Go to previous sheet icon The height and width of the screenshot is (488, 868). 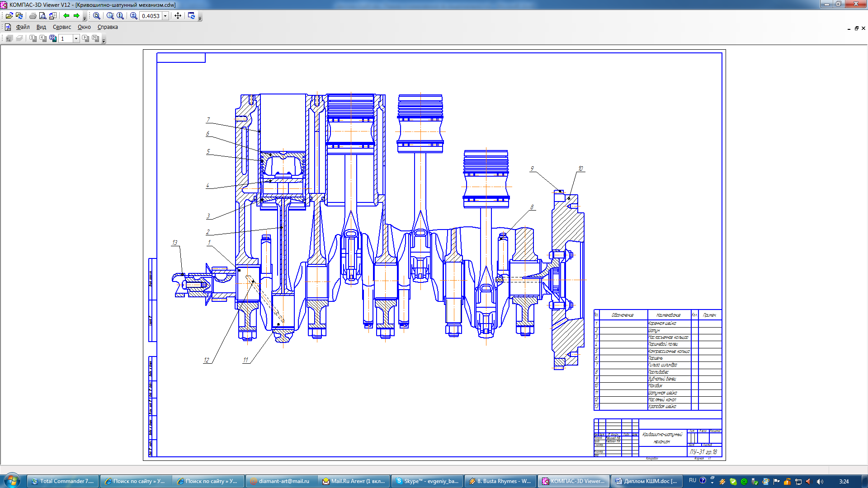[x=43, y=38]
